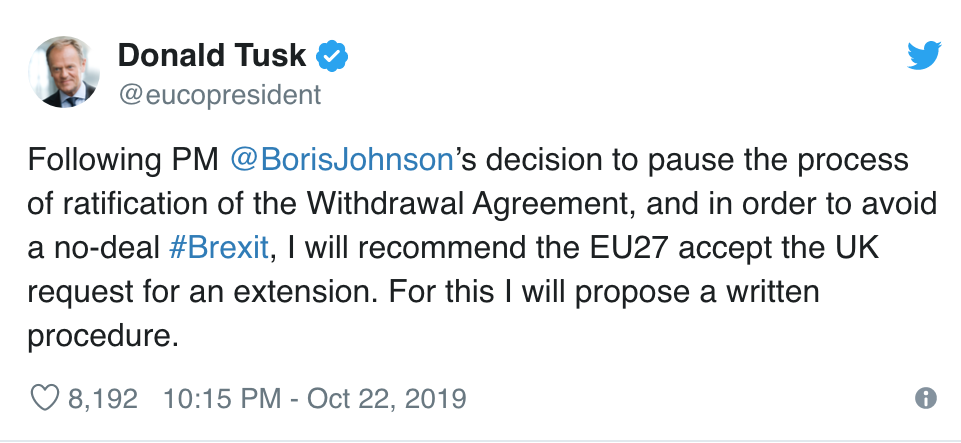Open the 10:15 PM timestamp
Viewport: 961px width, 443px height.
[x=220, y=398]
